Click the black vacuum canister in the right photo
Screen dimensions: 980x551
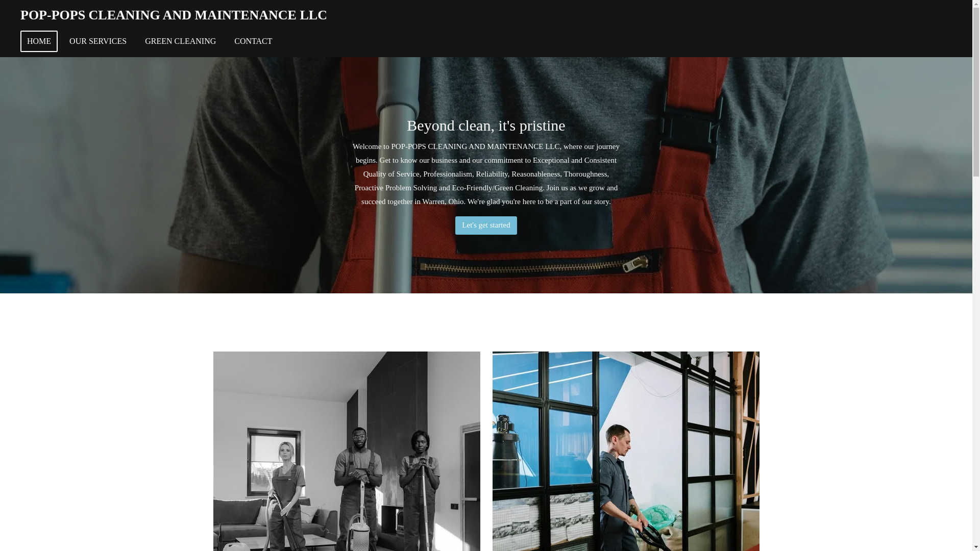pyautogui.click(x=513, y=469)
